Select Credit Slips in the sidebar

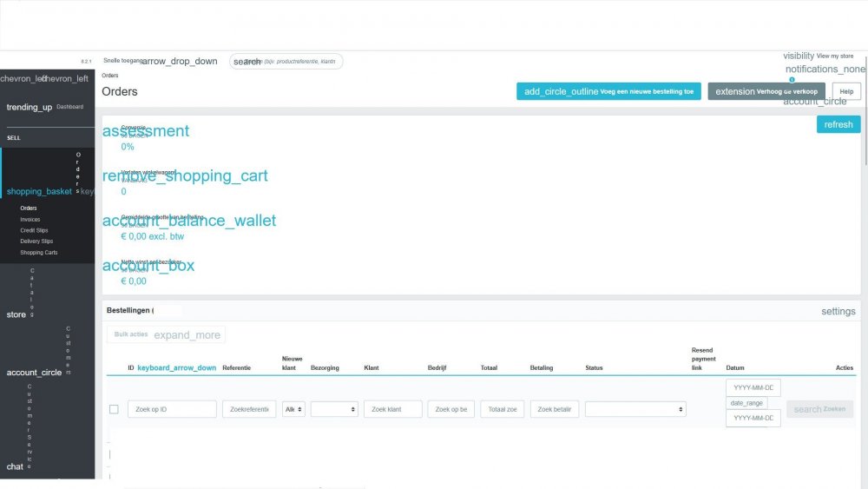(x=35, y=230)
